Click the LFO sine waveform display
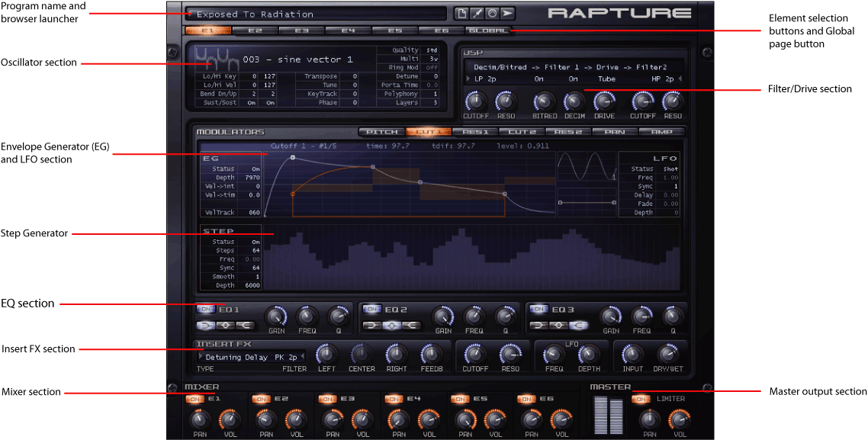This screenshot has height=440, width=868. [x=587, y=166]
